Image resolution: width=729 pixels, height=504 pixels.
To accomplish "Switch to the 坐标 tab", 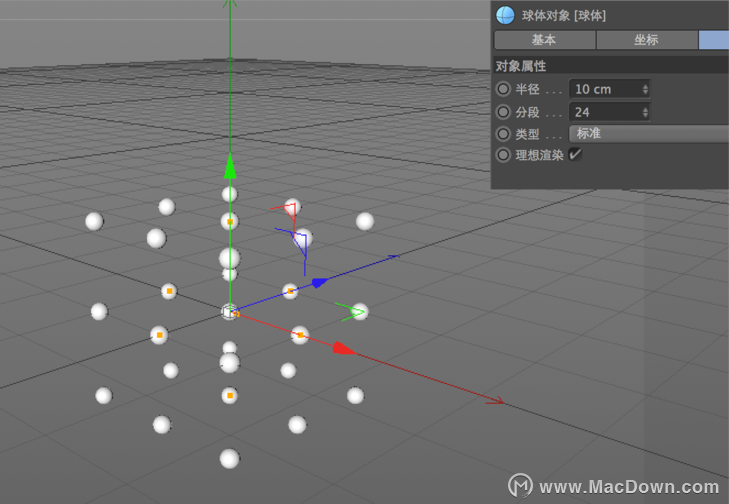I will [647, 40].
